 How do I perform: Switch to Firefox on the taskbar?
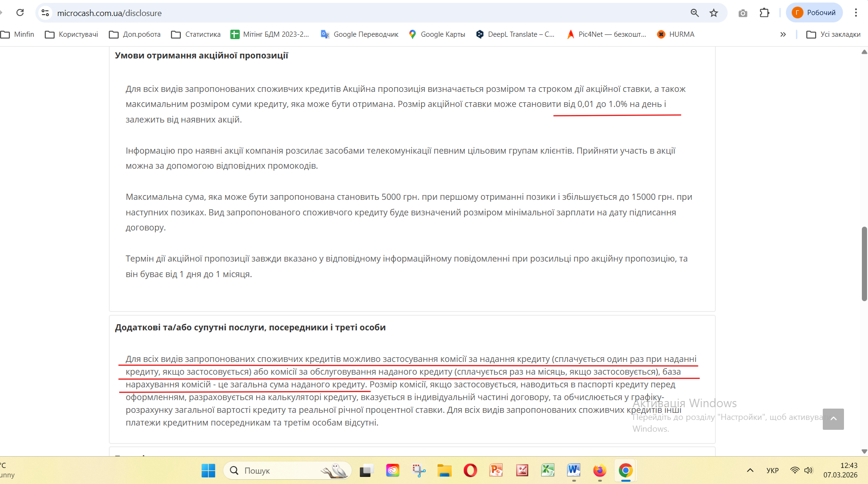[600, 470]
